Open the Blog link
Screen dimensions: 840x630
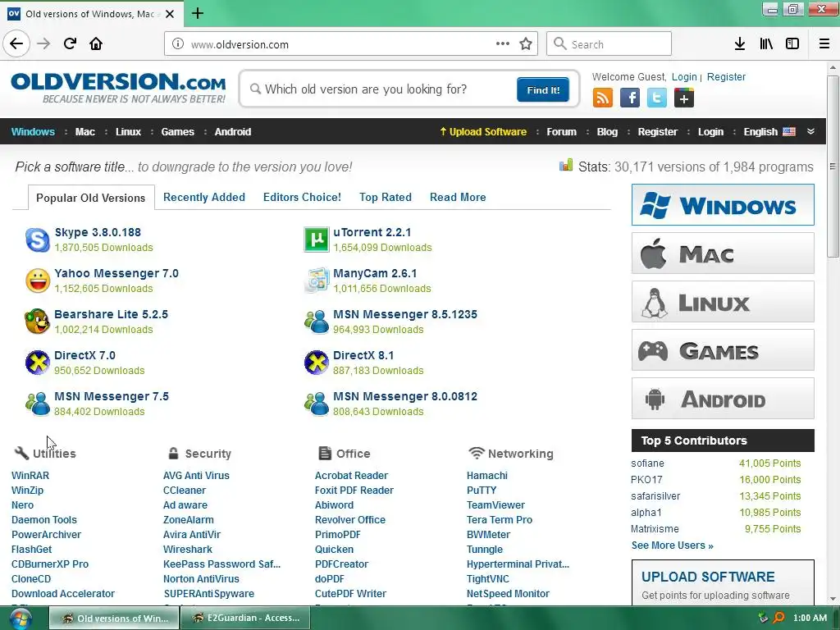pos(607,132)
